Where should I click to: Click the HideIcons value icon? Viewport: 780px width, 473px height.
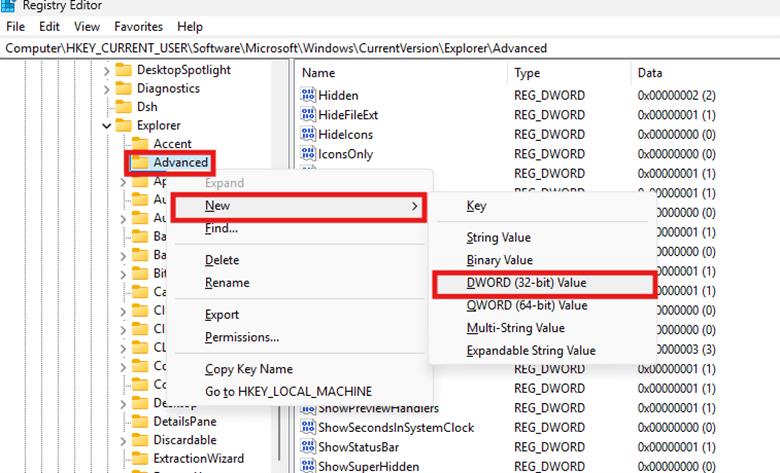(308, 134)
